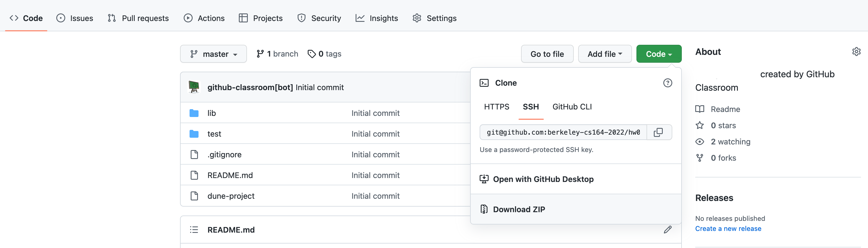
Task: Click the Readme book icon
Action: click(x=699, y=109)
